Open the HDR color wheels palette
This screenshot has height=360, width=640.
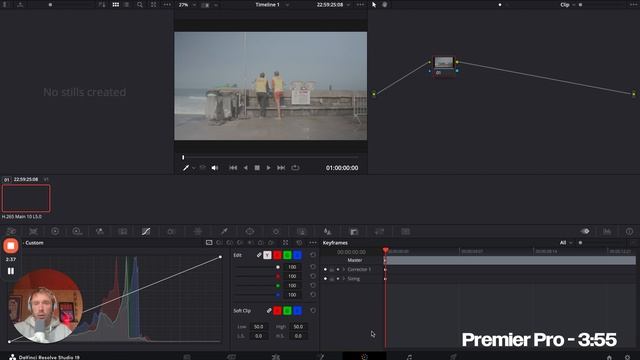pyautogui.click(x=77, y=231)
